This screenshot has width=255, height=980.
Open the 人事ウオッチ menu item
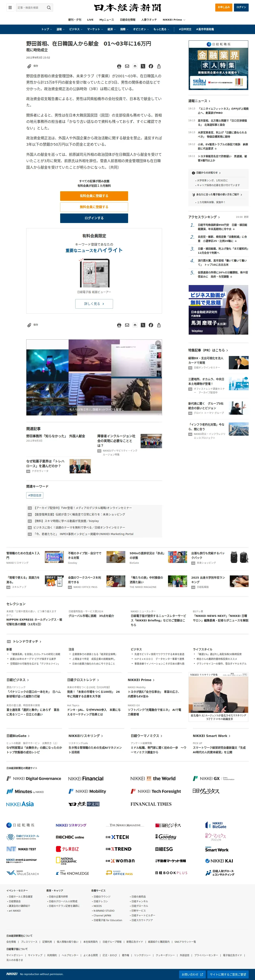149,20
